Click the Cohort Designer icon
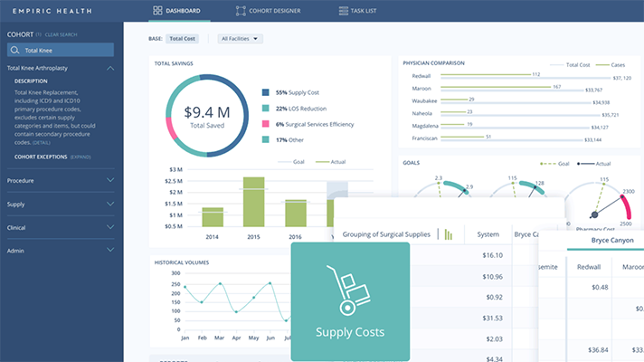 (241, 12)
